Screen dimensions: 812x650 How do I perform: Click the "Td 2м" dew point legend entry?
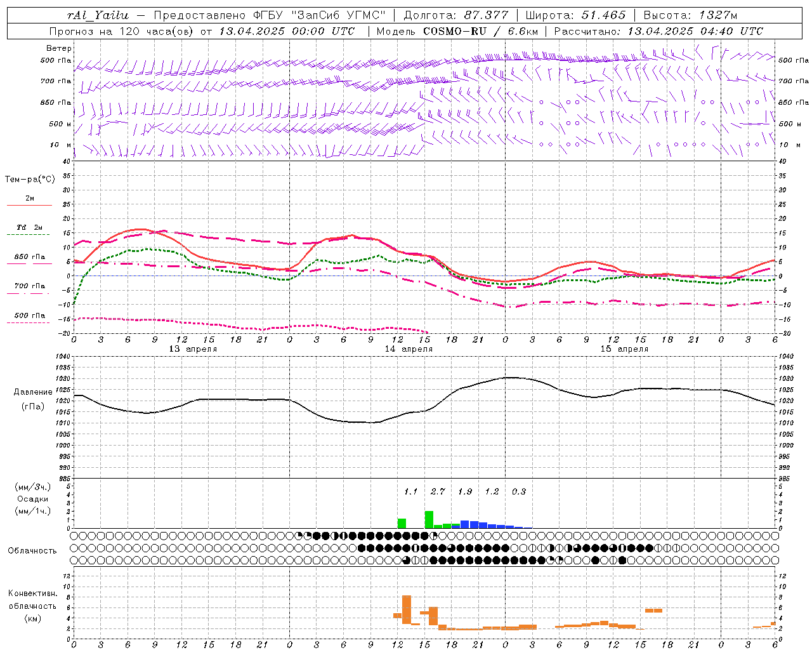point(30,227)
